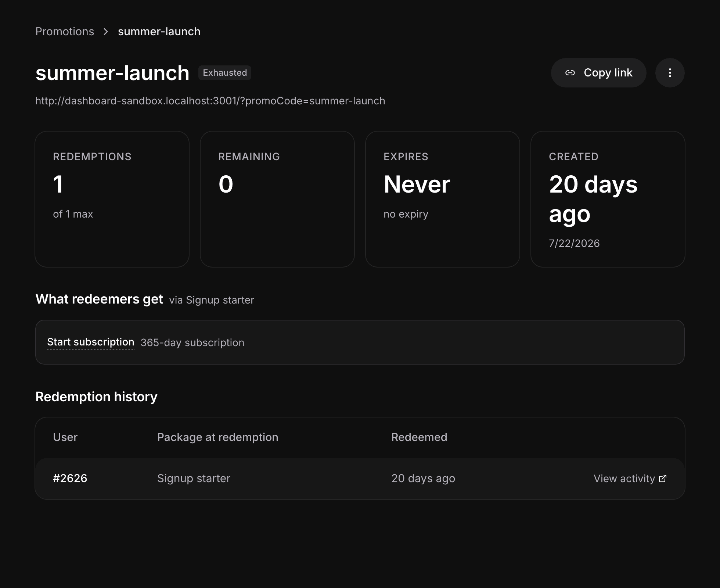Click the Redemptions stat card
This screenshot has height=588, width=720.
(112, 199)
